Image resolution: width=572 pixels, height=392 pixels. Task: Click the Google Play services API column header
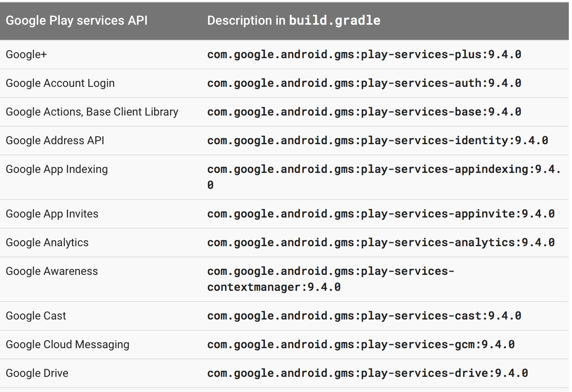click(x=76, y=21)
